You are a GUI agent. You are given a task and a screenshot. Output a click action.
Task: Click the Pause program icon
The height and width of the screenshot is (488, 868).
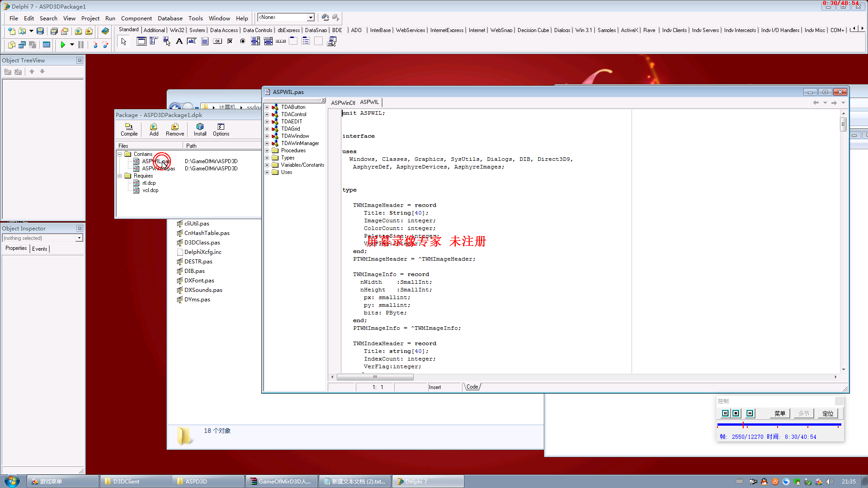(81, 44)
